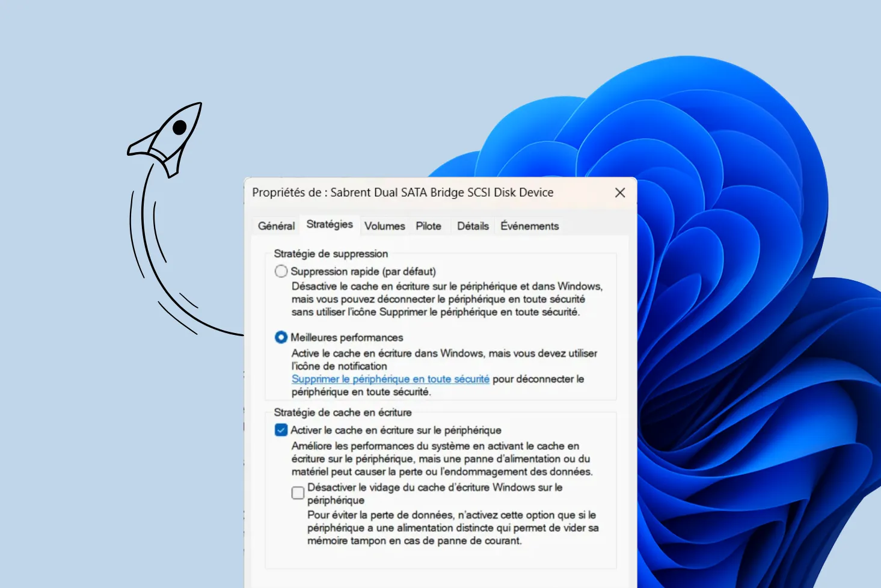Image resolution: width=881 pixels, height=588 pixels.
Task: Uncheck Activer le cache en écriture checkbox
Action: coord(281,430)
